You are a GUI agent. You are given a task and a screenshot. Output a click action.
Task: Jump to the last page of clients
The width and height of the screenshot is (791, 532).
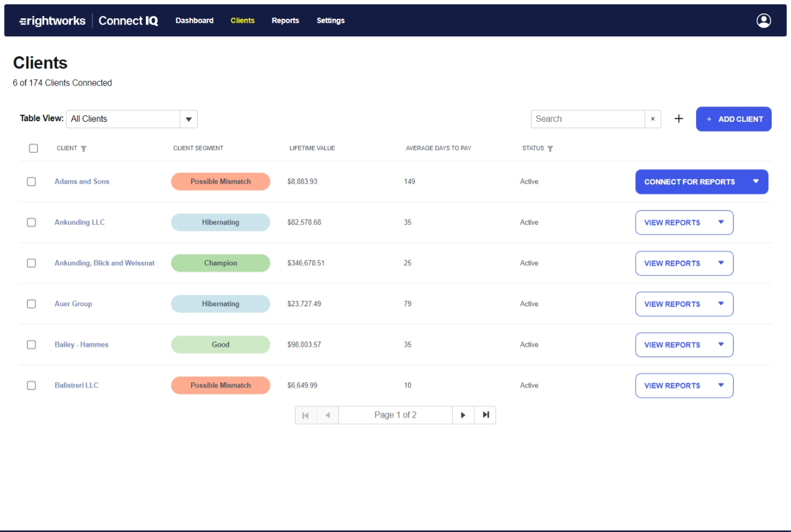pos(485,414)
